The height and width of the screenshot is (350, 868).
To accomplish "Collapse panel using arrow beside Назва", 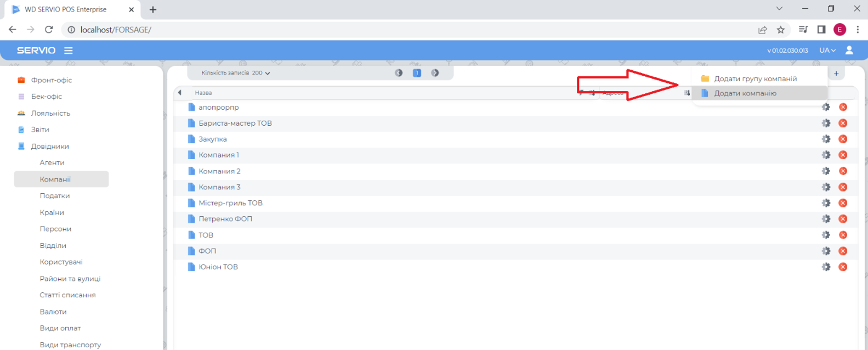I will tap(180, 93).
